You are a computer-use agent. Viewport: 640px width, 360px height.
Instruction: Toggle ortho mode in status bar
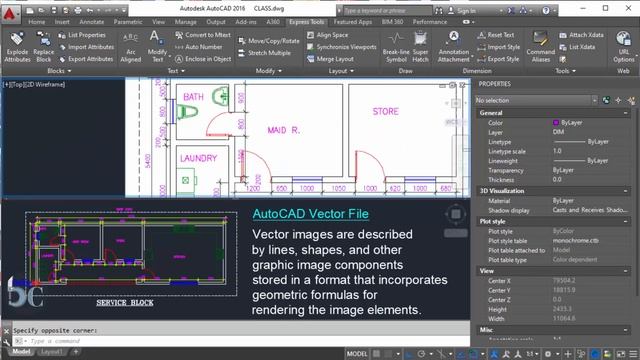click(409, 354)
